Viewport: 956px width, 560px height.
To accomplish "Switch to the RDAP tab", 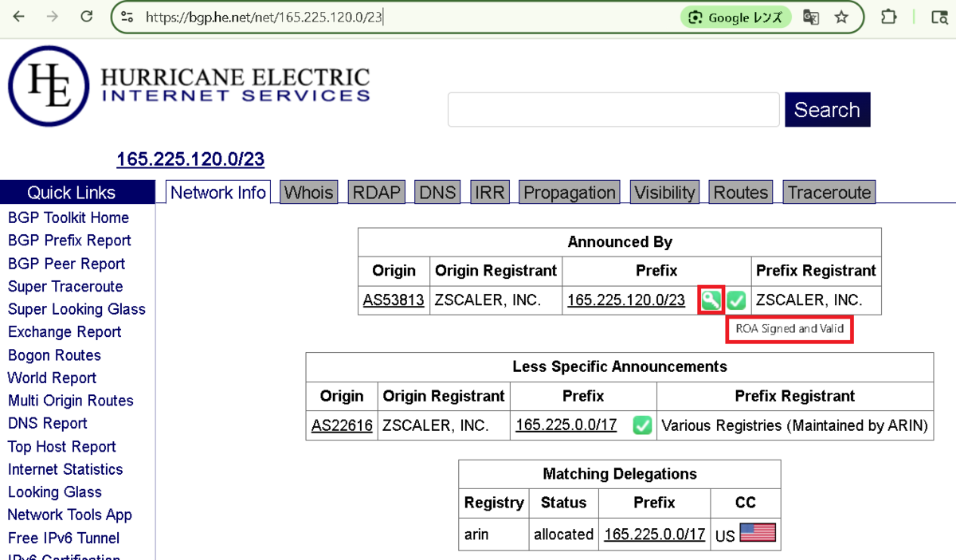I will [378, 192].
